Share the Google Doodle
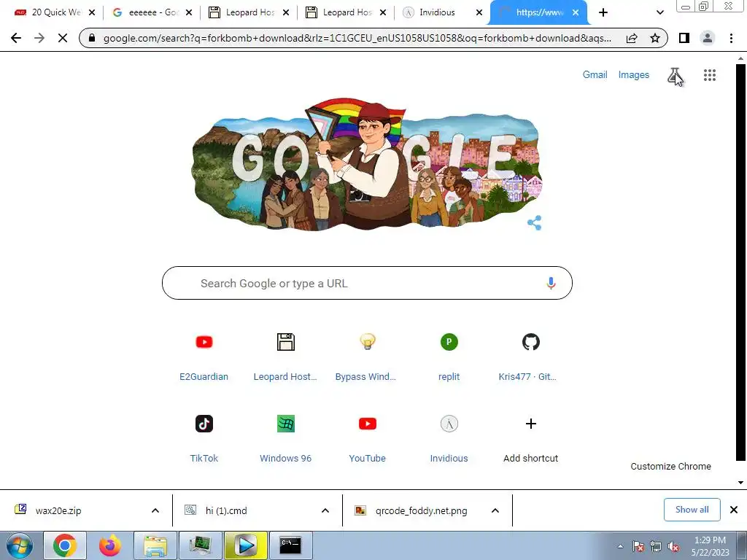747x560 pixels. 534,222
